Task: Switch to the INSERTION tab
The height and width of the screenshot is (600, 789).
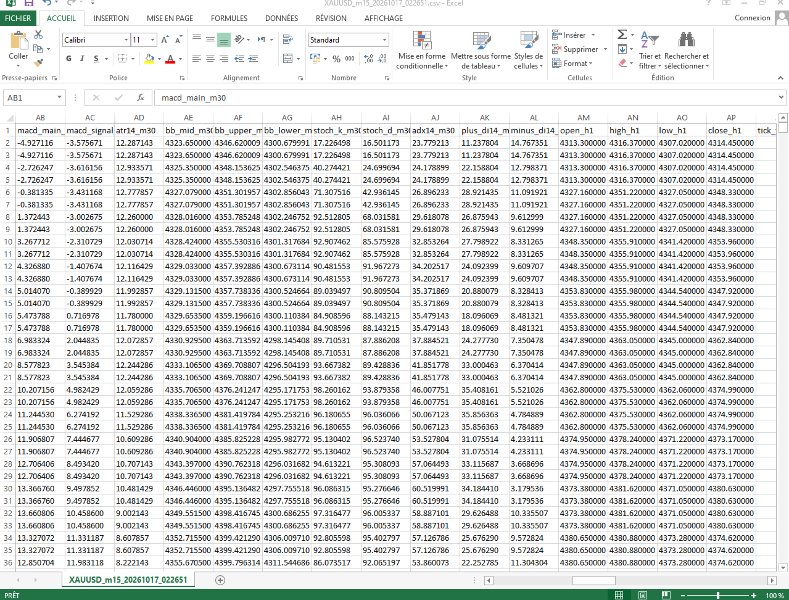Action: click(x=111, y=18)
